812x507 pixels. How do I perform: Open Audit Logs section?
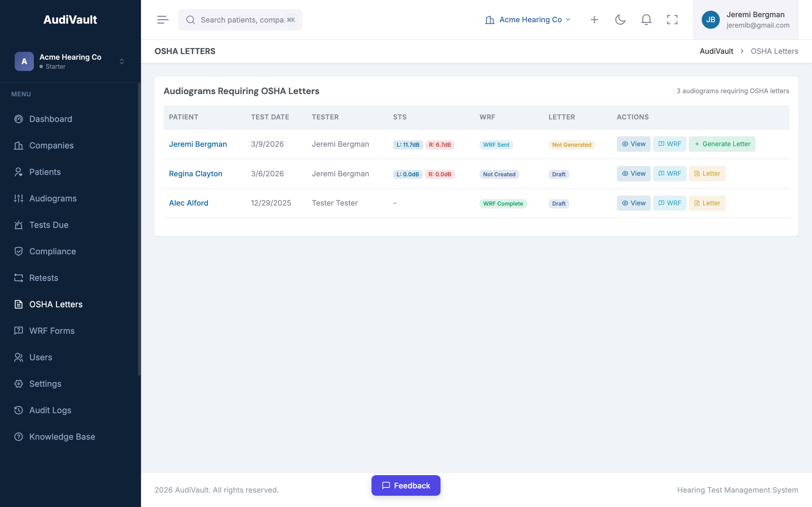(x=50, y=410)
